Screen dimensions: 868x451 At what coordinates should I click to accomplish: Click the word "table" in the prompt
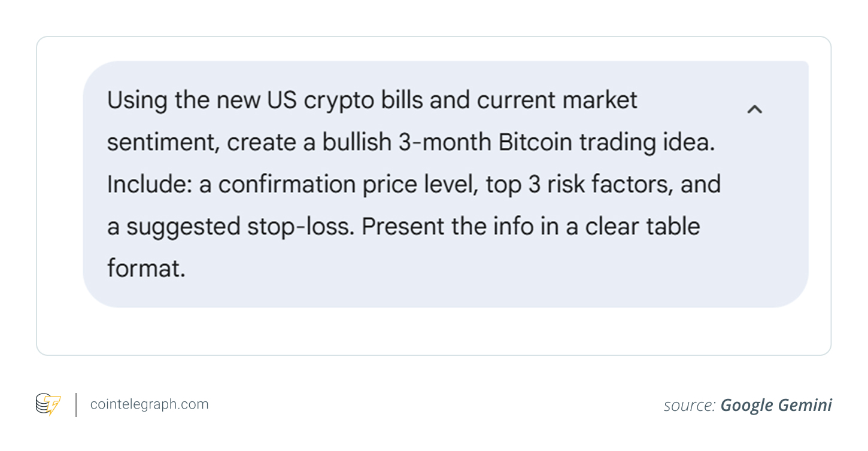670,227
